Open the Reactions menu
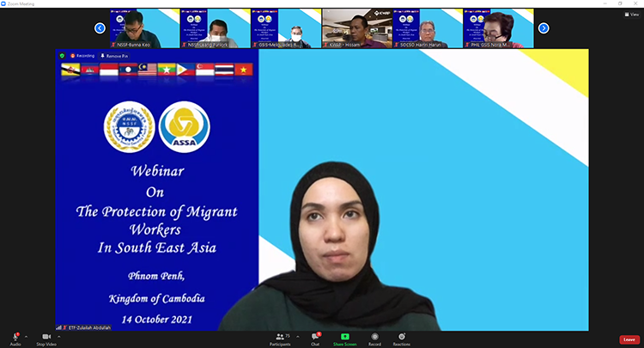Image resolution: width=644 pixels, height=348 pixels. (x=401, y=336)
